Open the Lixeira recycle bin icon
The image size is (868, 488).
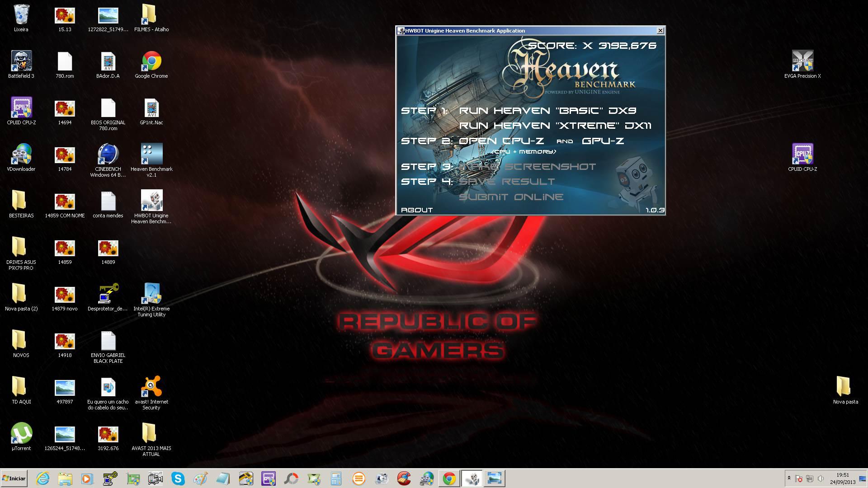(x=21, y=18)
